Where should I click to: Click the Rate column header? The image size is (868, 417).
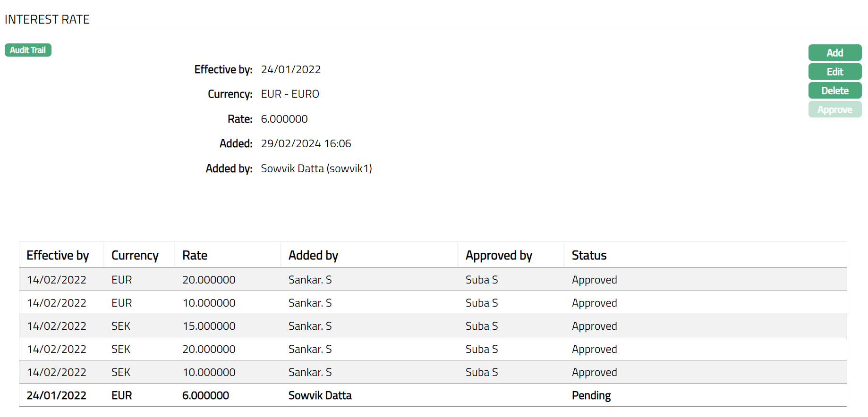[x=195, y=255]
